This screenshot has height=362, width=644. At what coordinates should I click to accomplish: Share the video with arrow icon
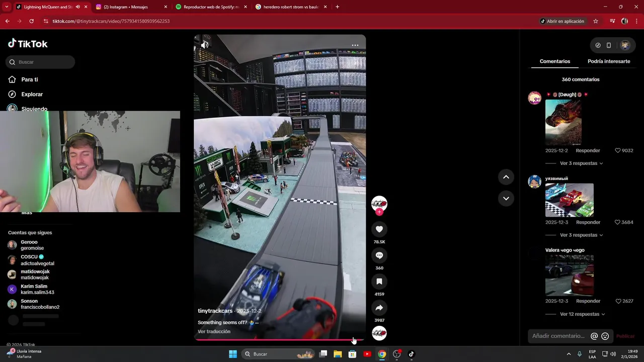pos(379,308)
